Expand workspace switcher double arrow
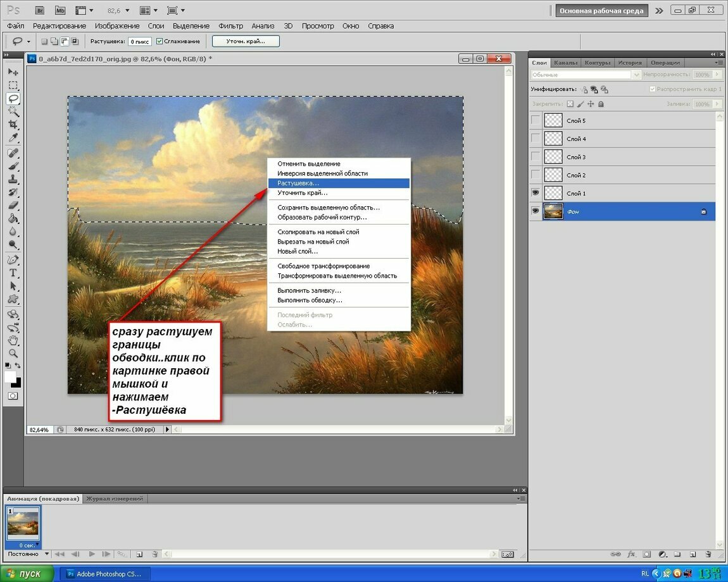The image size is (728, 582). tap(659, 11)
